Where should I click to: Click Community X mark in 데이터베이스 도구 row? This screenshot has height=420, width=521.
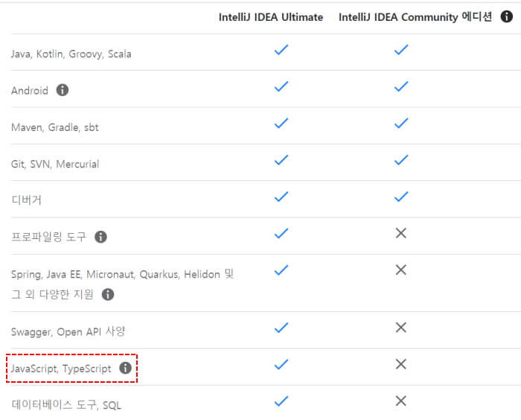coord(401,401)
